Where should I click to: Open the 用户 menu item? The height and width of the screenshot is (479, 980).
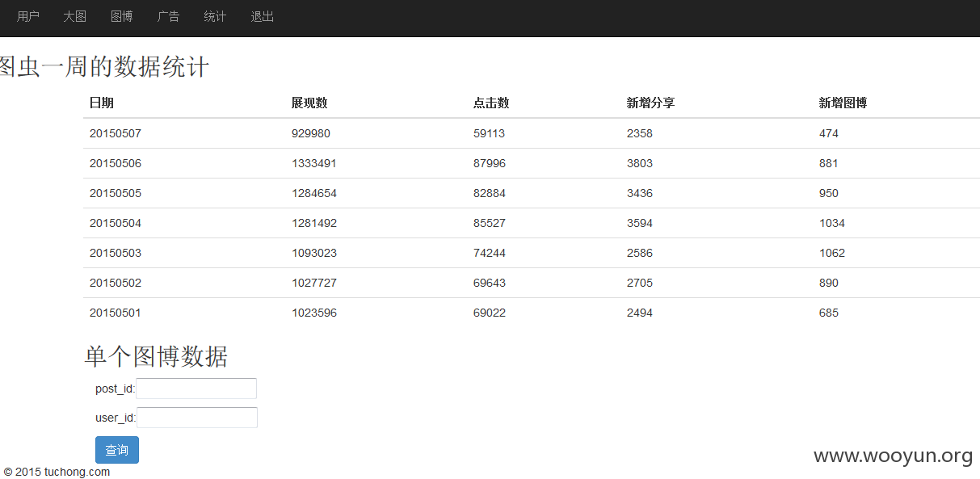pyautogui.click(x=28, y=16)
